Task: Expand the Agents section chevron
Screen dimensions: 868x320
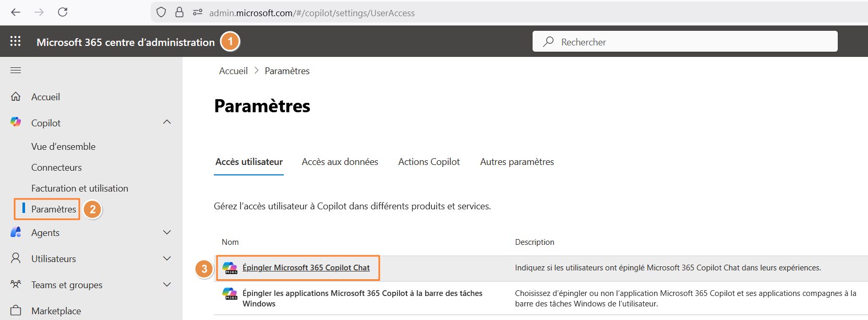Action: (x=167, y=232)
